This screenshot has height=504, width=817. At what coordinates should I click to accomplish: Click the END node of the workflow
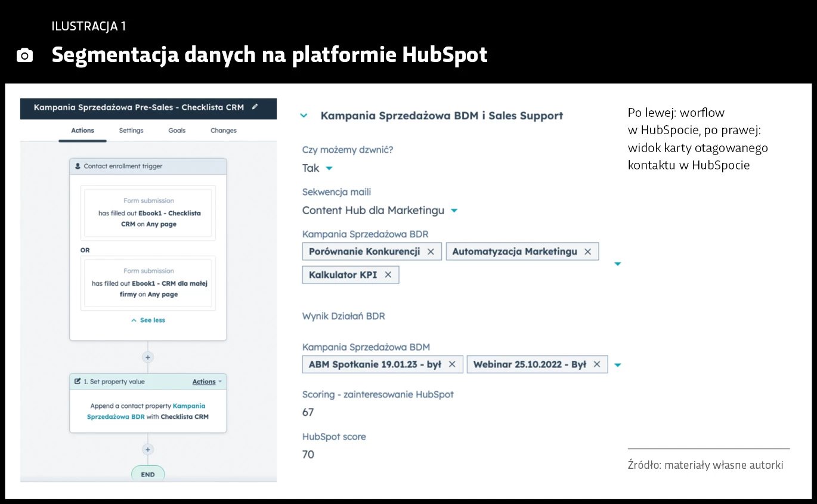[148, 474]
